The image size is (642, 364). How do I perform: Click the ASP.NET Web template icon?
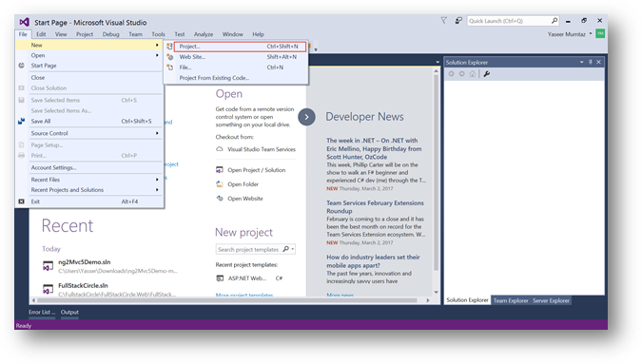220,278
